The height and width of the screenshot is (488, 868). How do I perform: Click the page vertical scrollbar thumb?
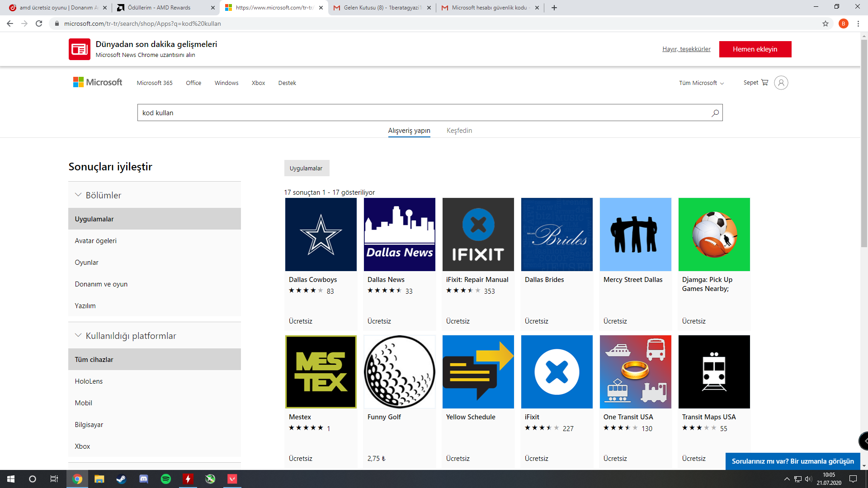[864, 143]
